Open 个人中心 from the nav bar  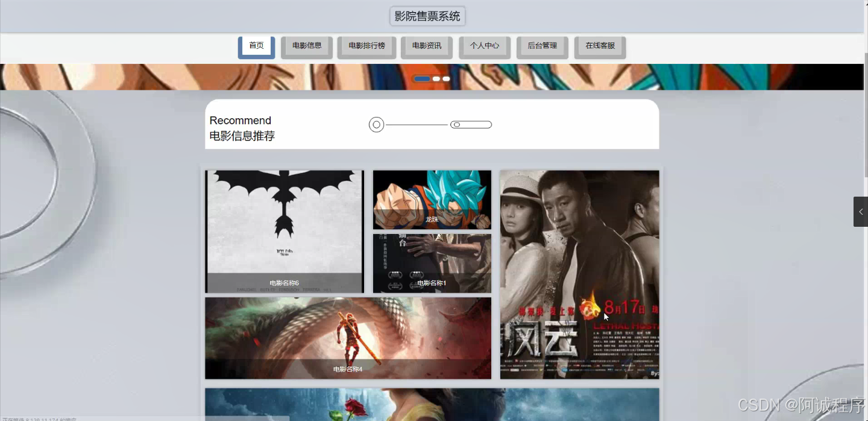tap(485, 47)
